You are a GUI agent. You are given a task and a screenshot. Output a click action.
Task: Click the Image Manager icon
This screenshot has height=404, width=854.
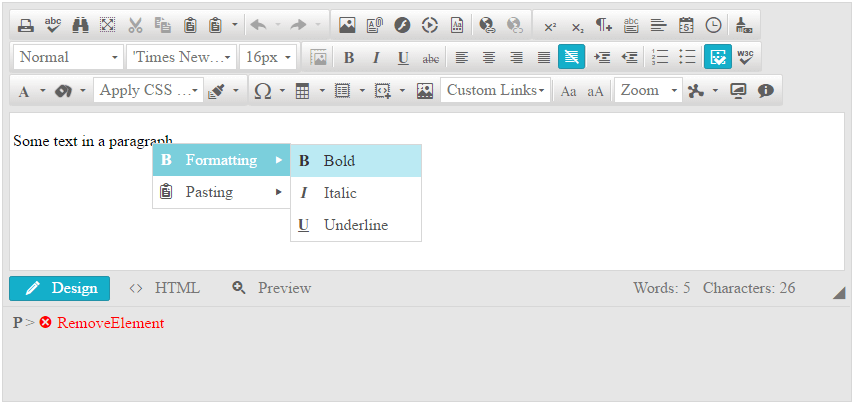click(x=347, y=25)
